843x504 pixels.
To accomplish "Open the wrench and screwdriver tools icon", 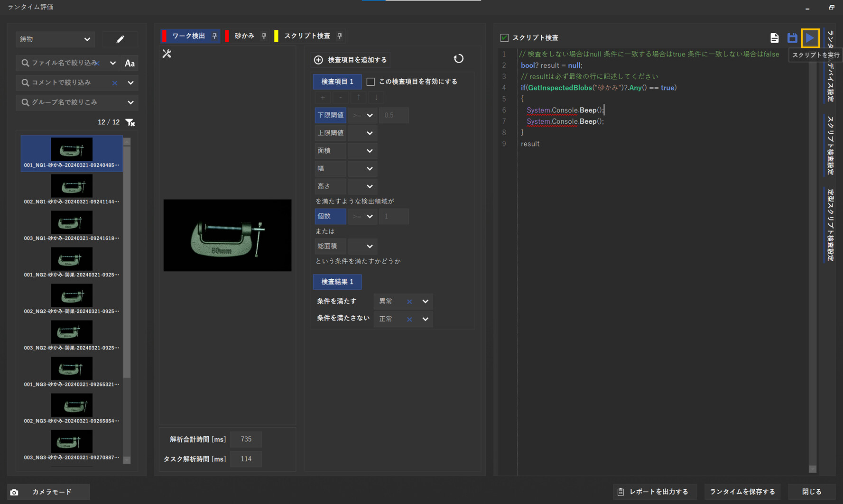I will coord(167,54).
